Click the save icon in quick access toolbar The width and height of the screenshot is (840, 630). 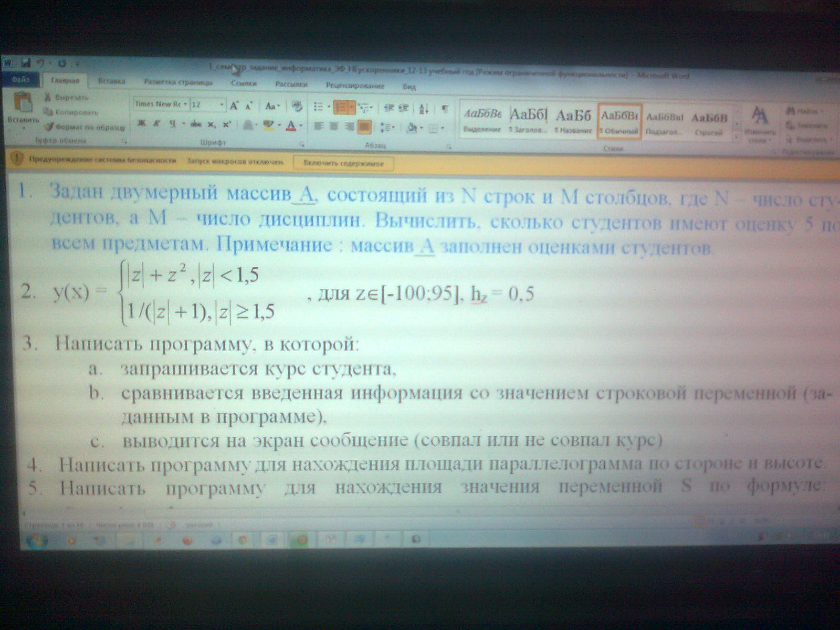(26, 63)
